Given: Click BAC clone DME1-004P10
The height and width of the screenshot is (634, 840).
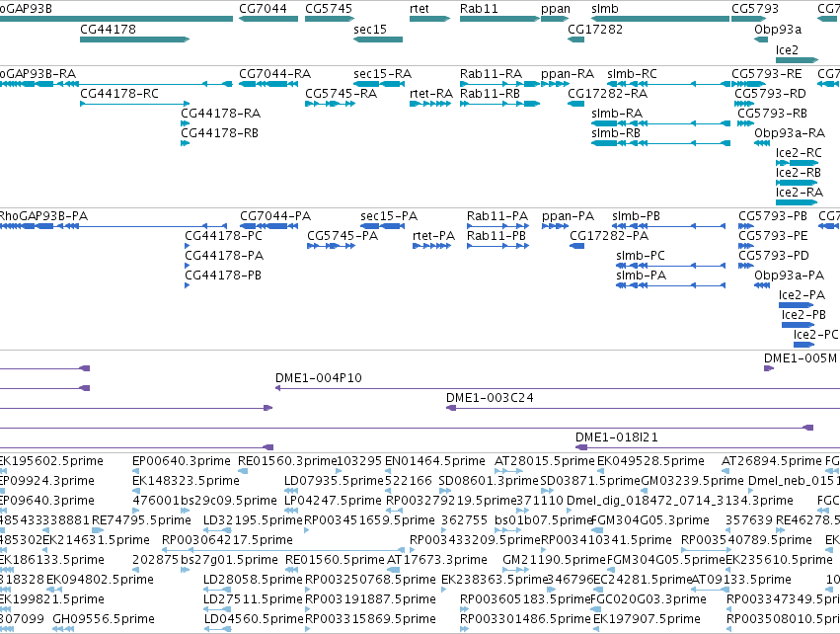Looking at the screenshot, I should point(557,388).
